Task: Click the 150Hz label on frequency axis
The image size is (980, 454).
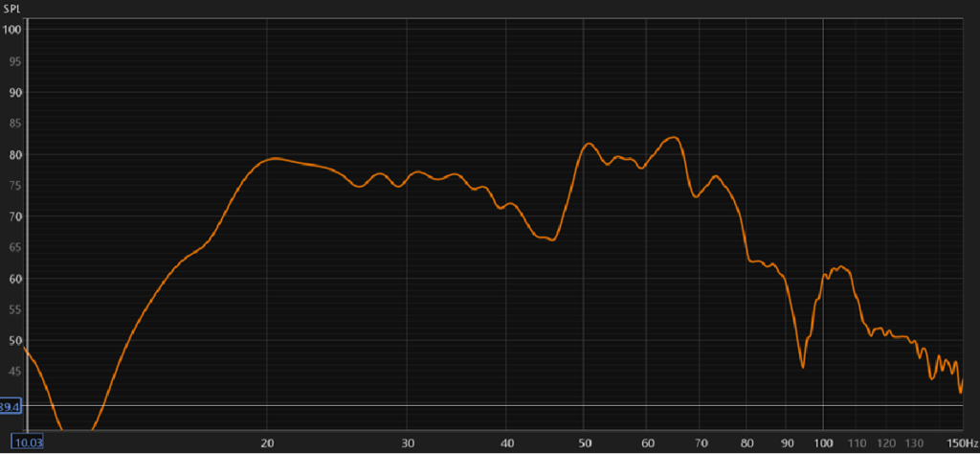Action: [962, 443]
